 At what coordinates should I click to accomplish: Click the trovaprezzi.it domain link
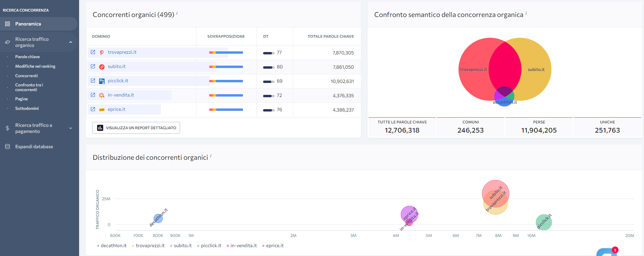[x=122, y=52]
